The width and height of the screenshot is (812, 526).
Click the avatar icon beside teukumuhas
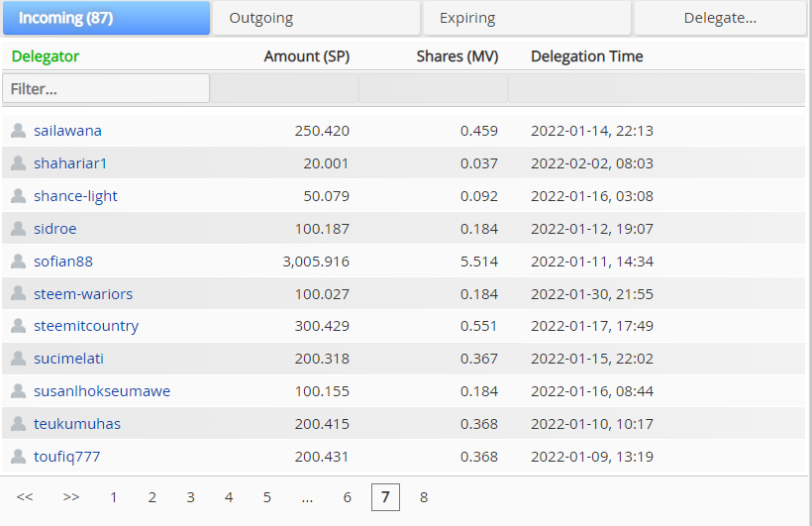click(x=18, y=424)
